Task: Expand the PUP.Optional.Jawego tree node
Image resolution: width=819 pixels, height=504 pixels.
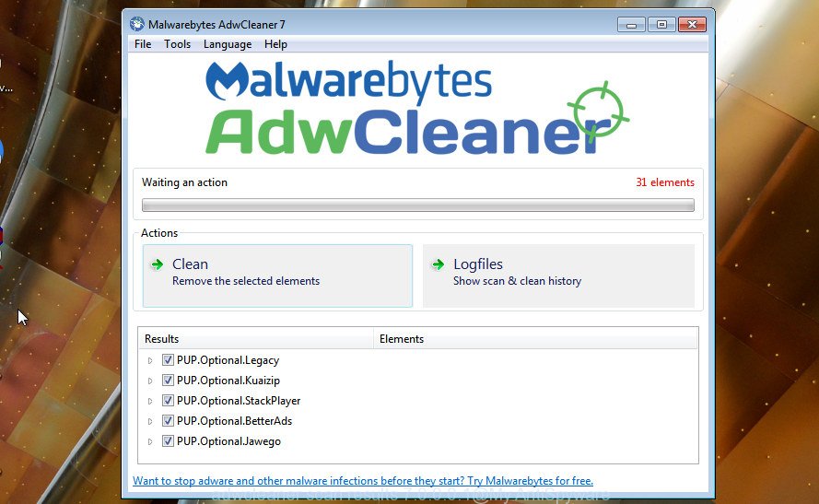Action: [x=150, y=442]
